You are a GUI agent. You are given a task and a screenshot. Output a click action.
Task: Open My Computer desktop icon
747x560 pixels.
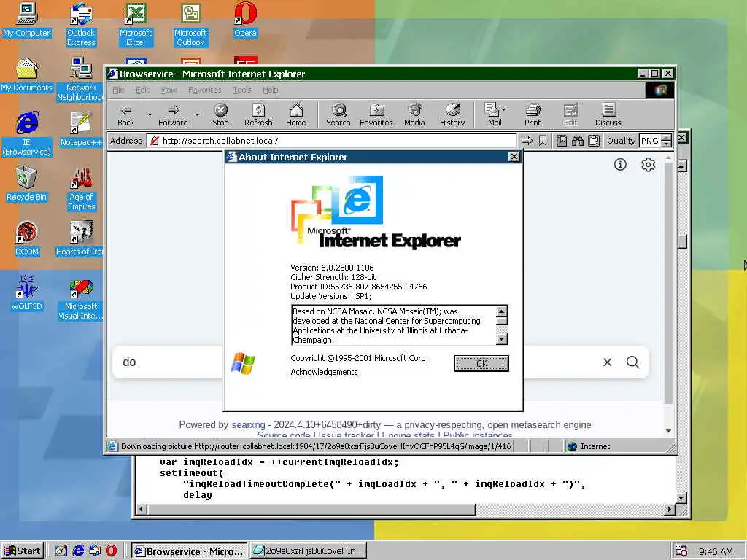27,20
